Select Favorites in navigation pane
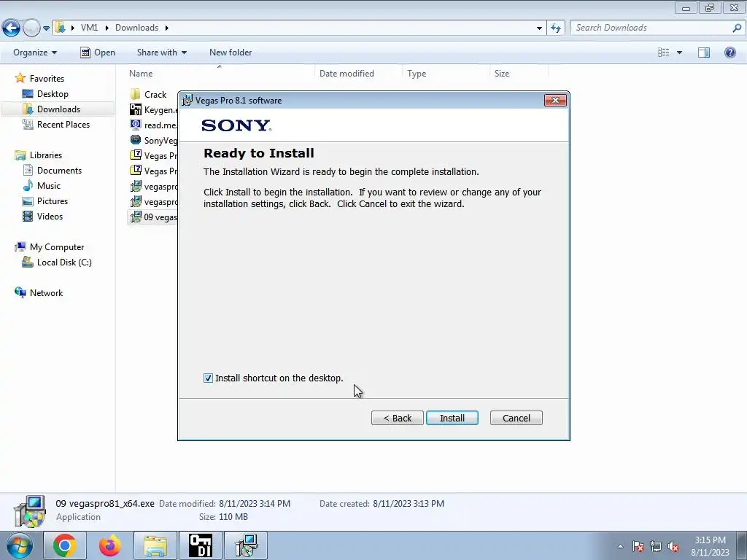The width and height of the screenshot is (747, 560). [47, 79]
